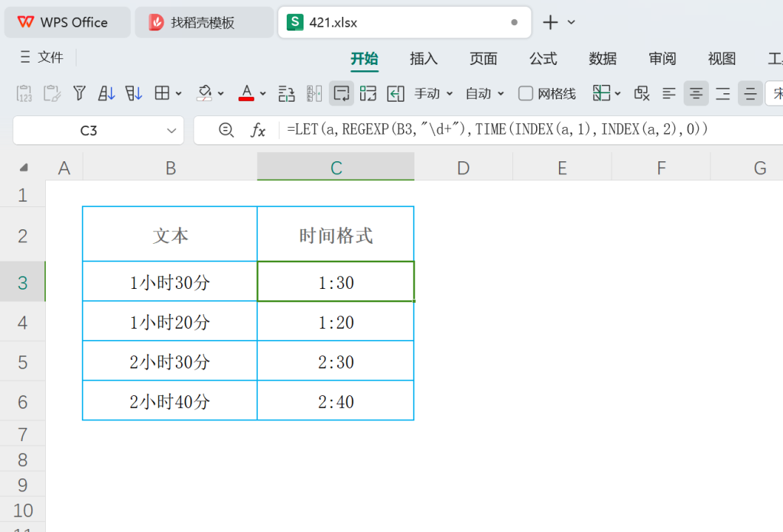Switch to the 审阅 ribbon tab
This screenshot has height=532, width=783.
(x=662, y=58)
